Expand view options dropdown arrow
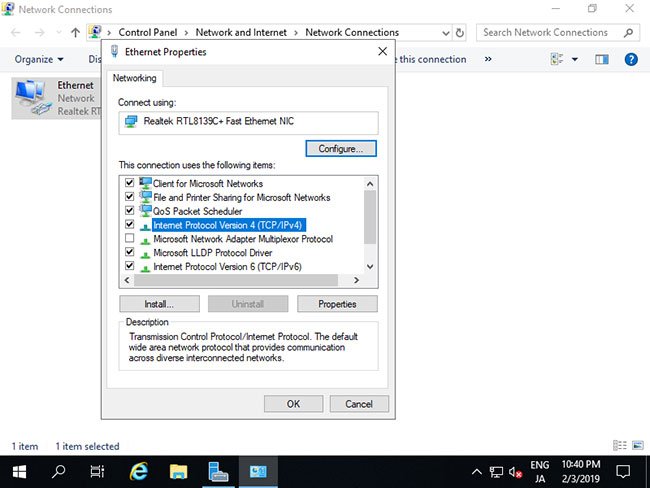This screenshot has width=650, height=488. click(x=575, y=59)
